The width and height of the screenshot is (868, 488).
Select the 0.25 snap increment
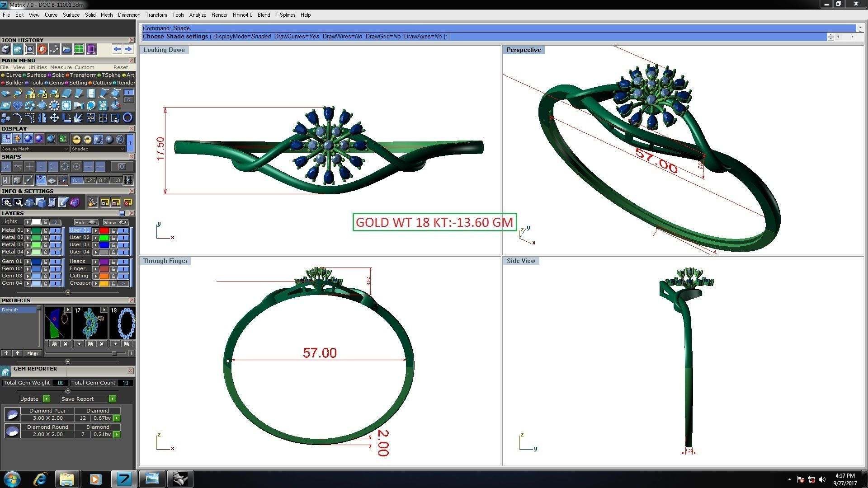coord(90,180)
